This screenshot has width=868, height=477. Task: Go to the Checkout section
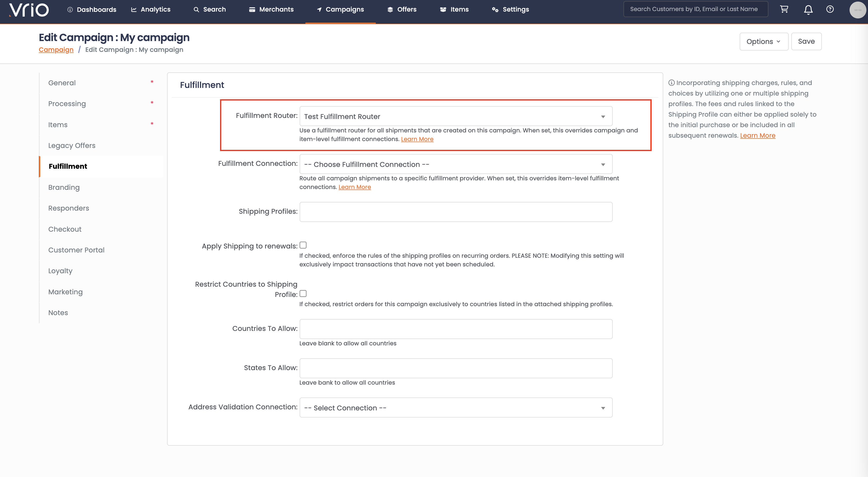[x=65, y=229]
